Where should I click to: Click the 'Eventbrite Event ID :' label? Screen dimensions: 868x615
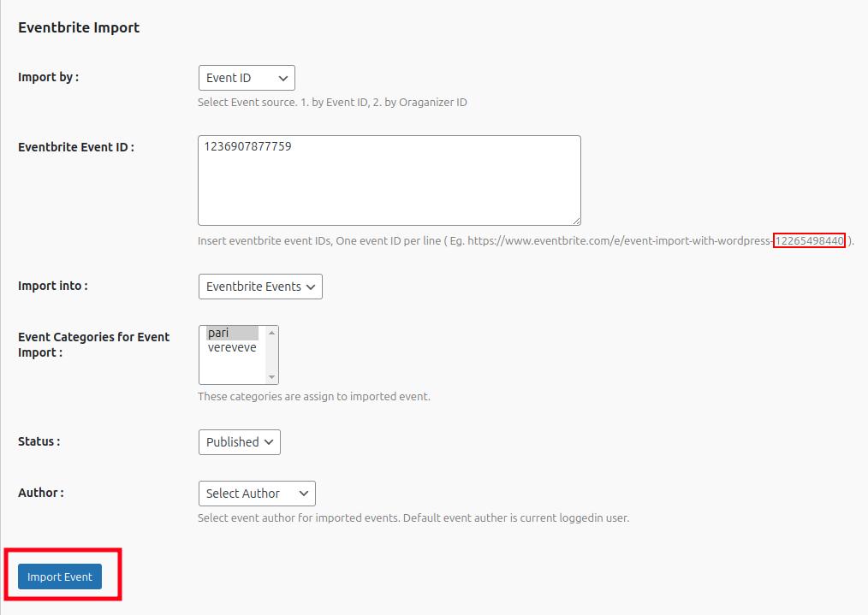point(75,147)
